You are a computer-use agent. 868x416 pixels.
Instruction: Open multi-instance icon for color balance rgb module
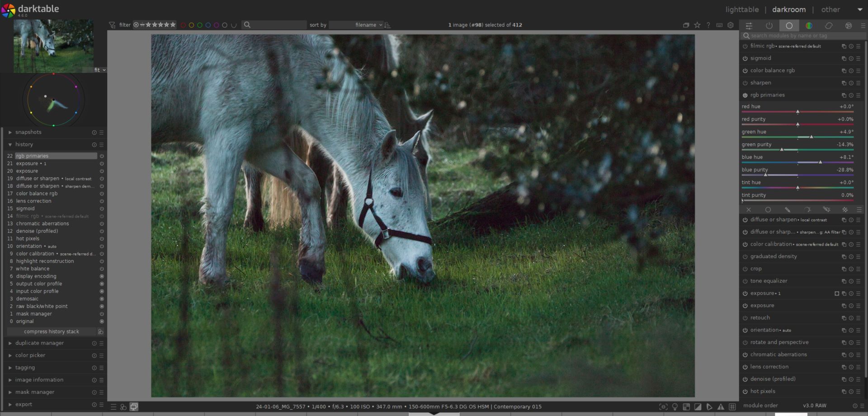[x=844, y=71]
